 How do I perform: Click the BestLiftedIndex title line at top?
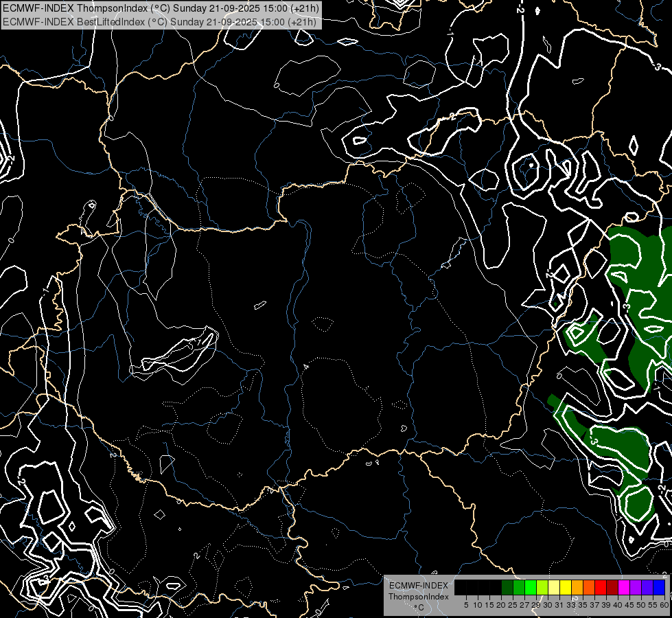(159, 22)
